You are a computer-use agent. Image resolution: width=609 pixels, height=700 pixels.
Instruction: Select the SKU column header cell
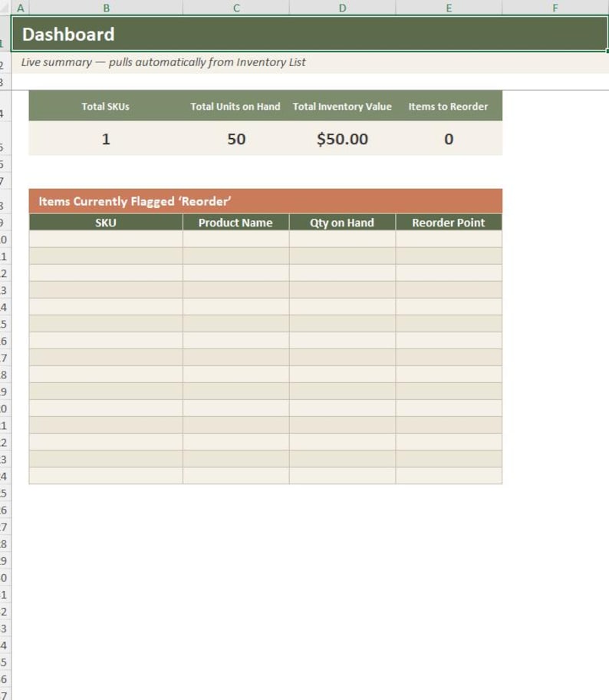tap(106, 223)
